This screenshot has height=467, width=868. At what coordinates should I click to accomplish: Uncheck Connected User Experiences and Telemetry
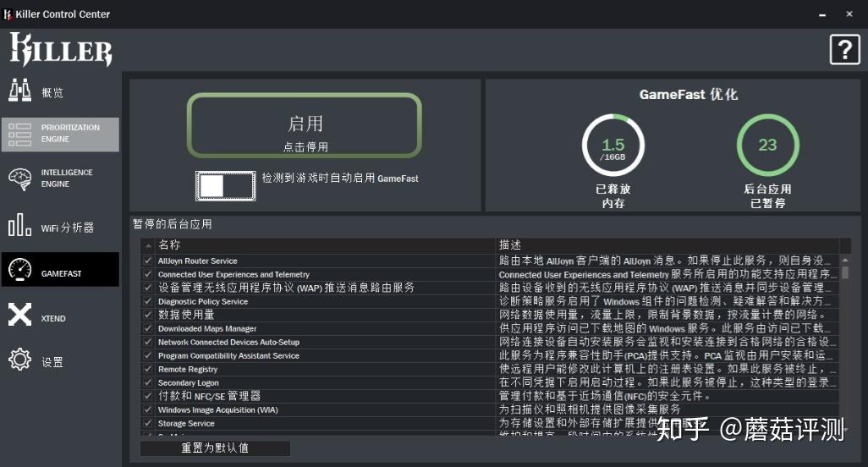[148, 274]
